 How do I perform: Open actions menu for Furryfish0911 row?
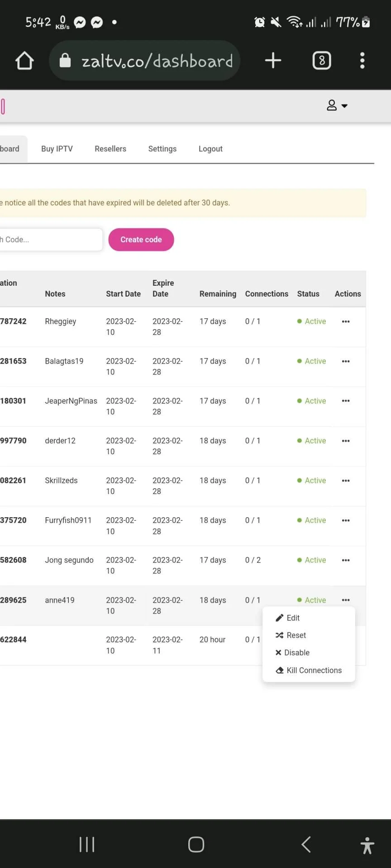pyautogui.click(x=346, y=520)
